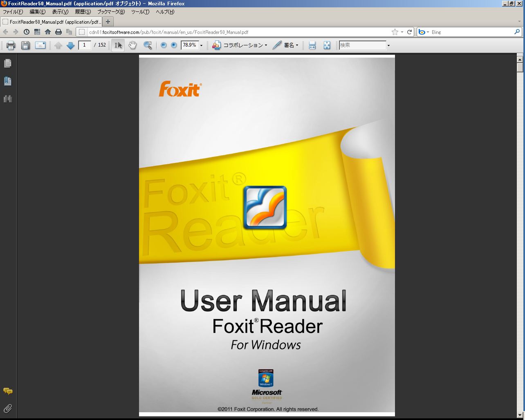Click the fit width scrolling icon

pyautogui.click(x=312, y=45)
